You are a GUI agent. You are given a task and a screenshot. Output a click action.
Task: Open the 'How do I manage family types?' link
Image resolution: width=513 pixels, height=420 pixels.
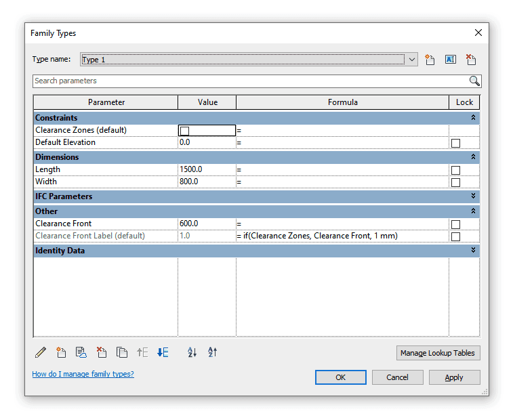[x=83, y=374]
